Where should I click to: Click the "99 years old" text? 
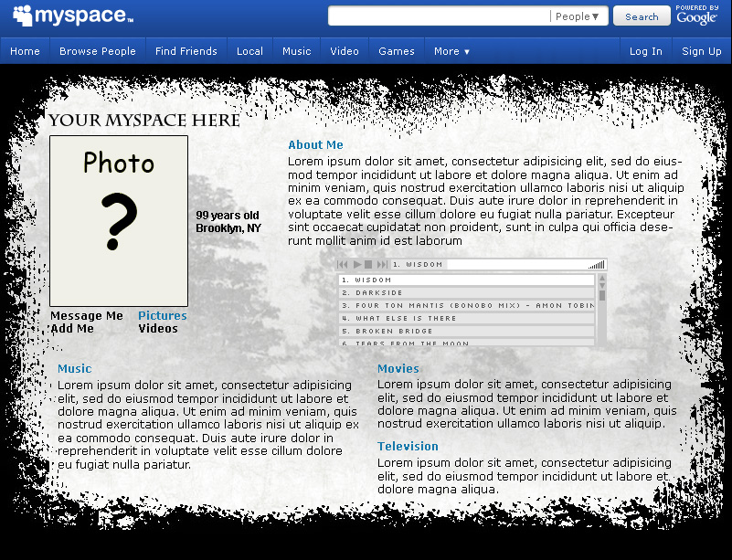[228, 216]
